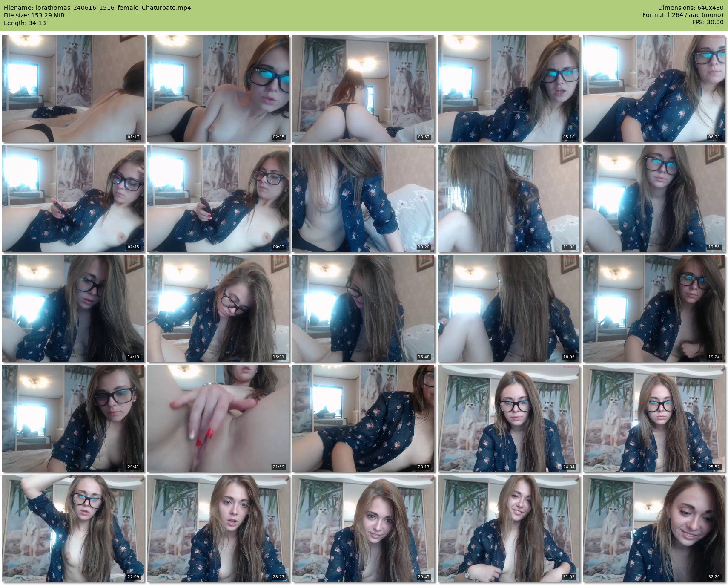Select the frame timestamped 14:13
This screenshot has height=585, width=728.
(x=73, y=308)
